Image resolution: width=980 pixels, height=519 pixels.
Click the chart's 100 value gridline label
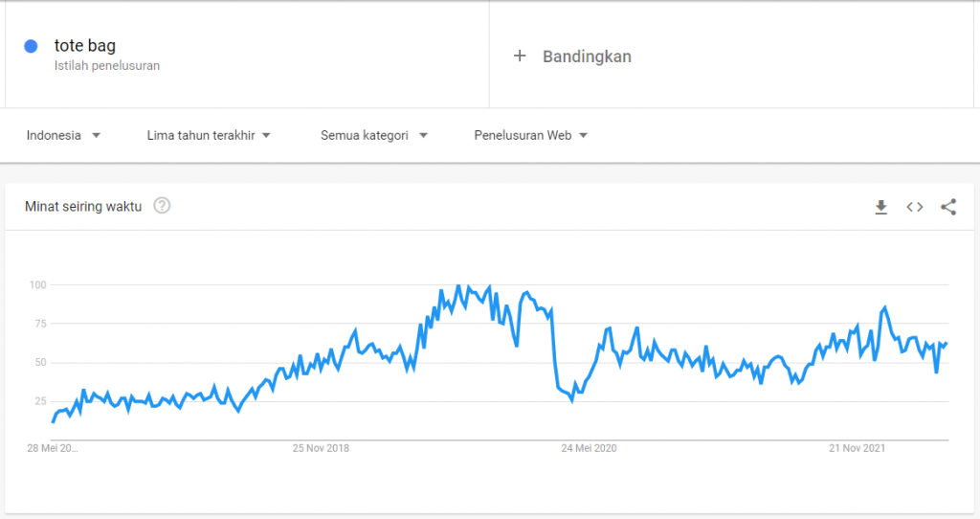point(38,284)
